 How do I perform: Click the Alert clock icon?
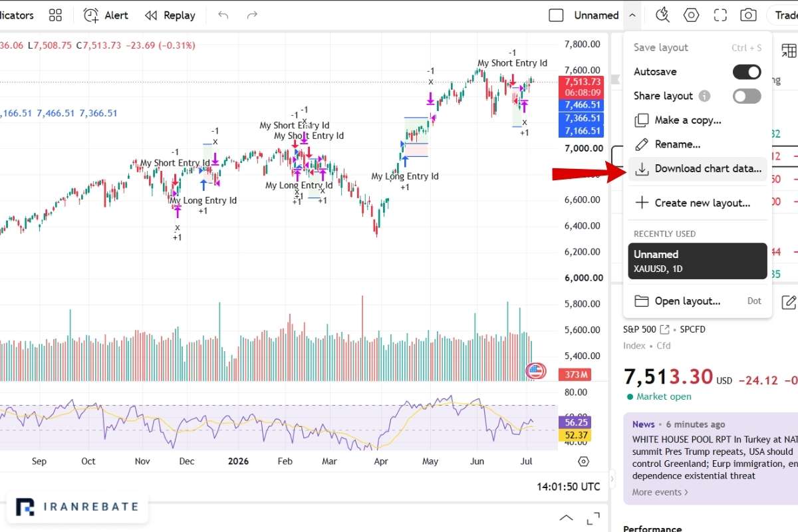click(91, 15)
